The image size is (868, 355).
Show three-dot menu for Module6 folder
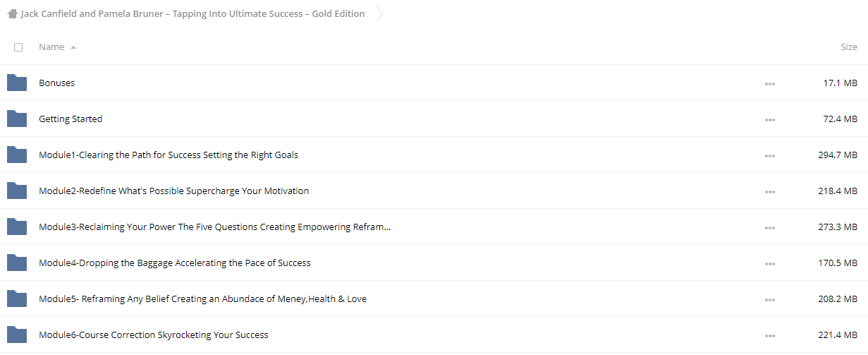tap(769, 335)
